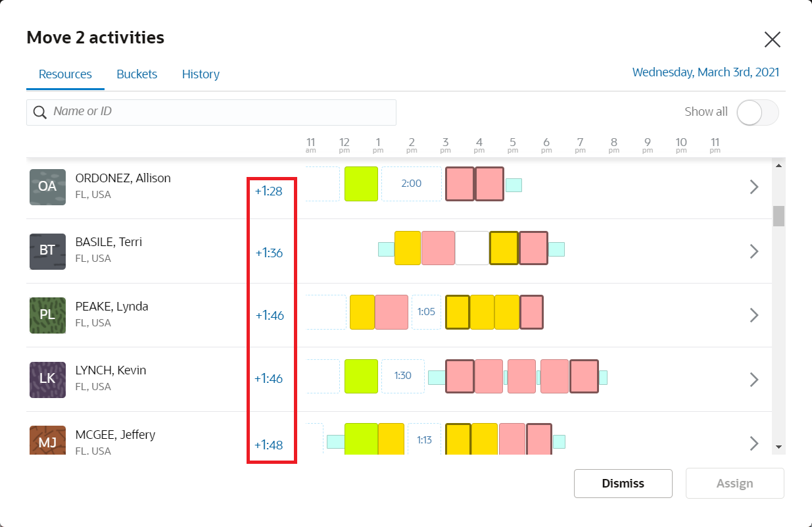Click the yellow activity block on McGee's timeline
The image size is (812, 527).
pos(391,439)
